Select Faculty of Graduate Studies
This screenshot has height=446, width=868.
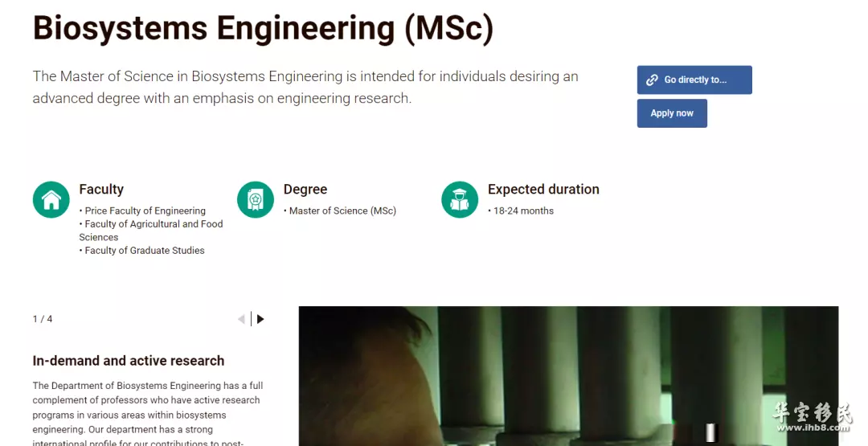pyautogui.click(x=145, y=251)
